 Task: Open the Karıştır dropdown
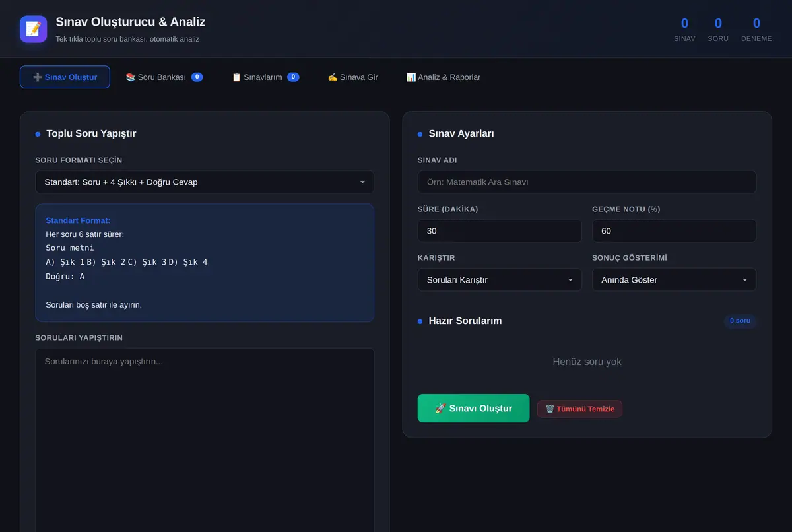[x=500, y=280]
